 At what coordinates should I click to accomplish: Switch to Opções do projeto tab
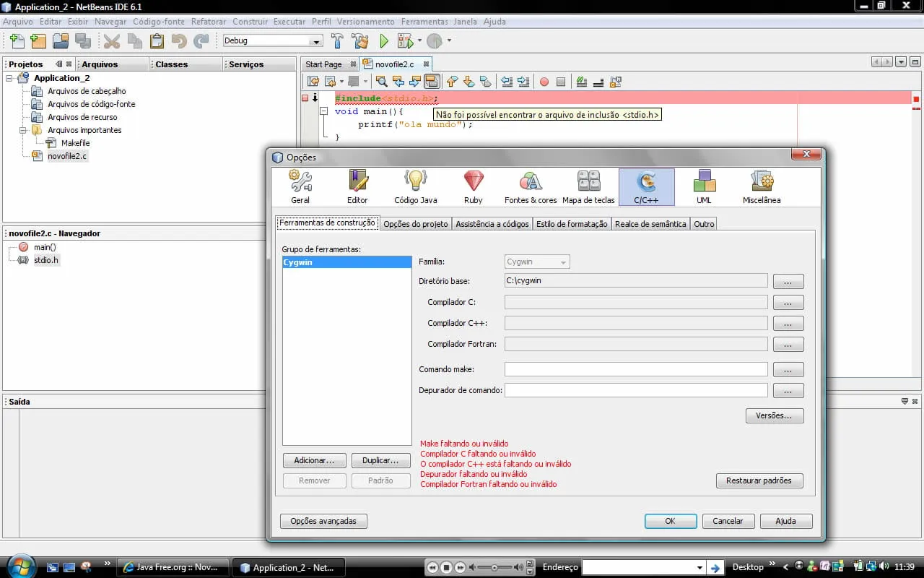416,224
